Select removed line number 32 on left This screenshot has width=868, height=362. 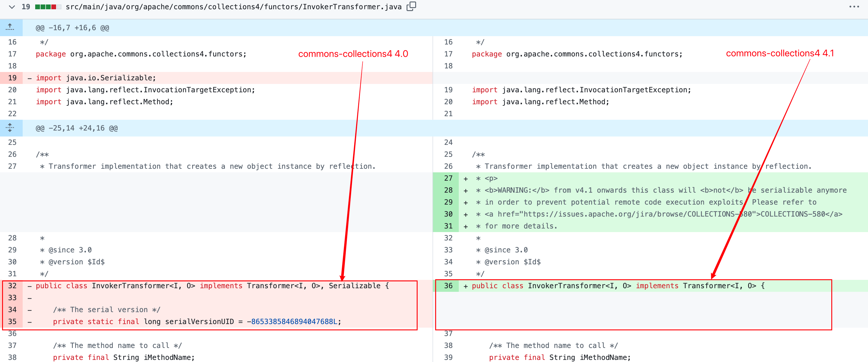click(x=12, y=286)
